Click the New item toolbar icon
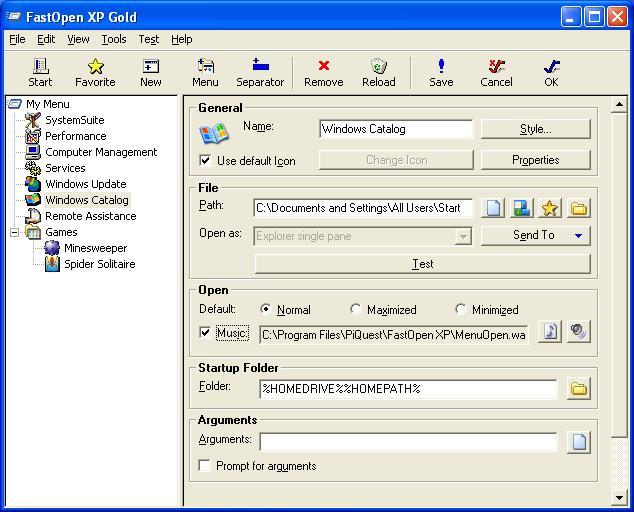Image resolution: width=634 pixels, height=512 pixels. (151, 73)
